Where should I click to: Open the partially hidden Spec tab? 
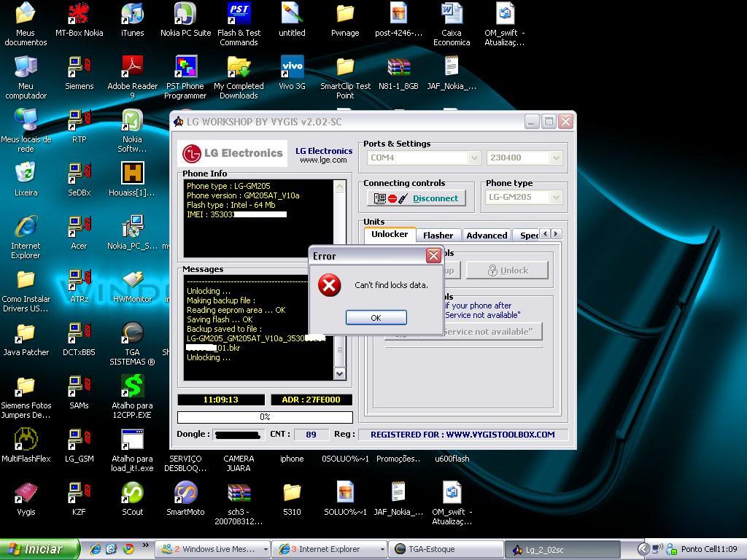[528, 236]
